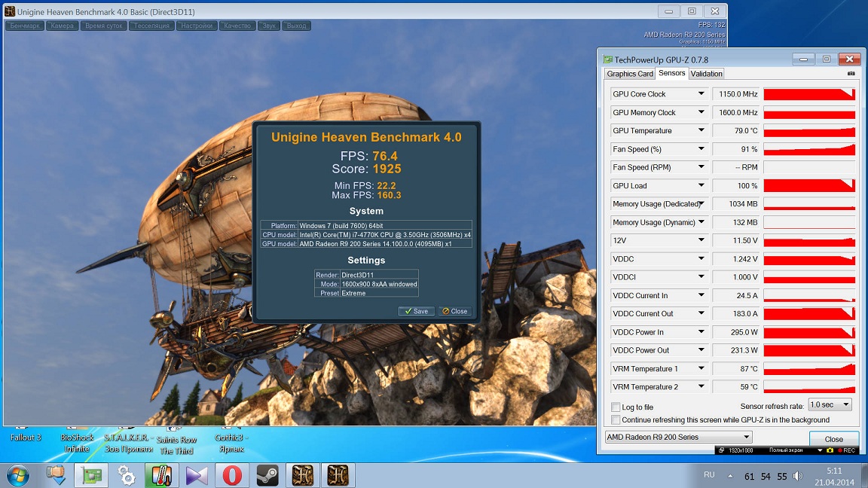Click the VDDC Power In red history graph
This screenshot has width=868, height=488.
(x=809, y=332)
